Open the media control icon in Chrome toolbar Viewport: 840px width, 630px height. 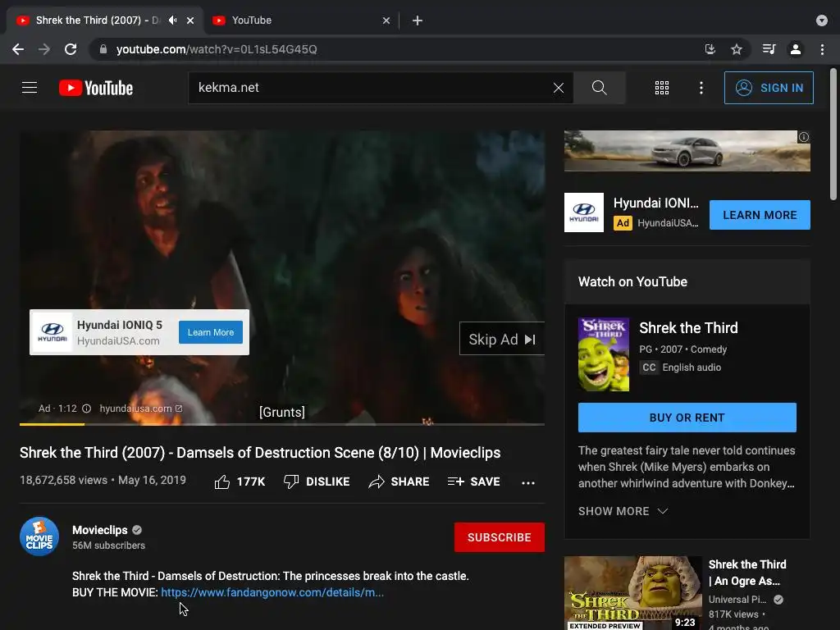(x=769, y=49)
